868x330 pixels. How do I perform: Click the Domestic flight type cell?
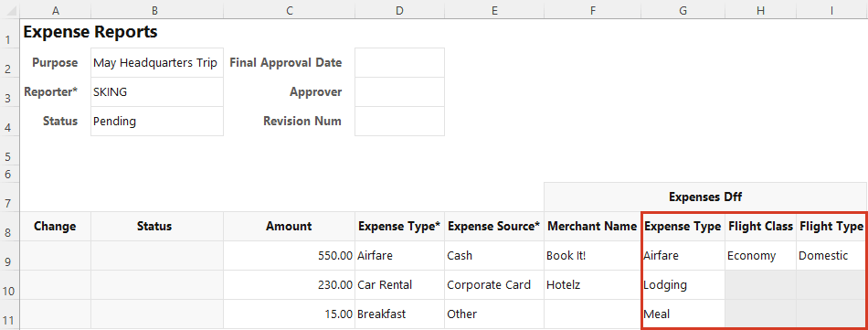coord(831,256)
